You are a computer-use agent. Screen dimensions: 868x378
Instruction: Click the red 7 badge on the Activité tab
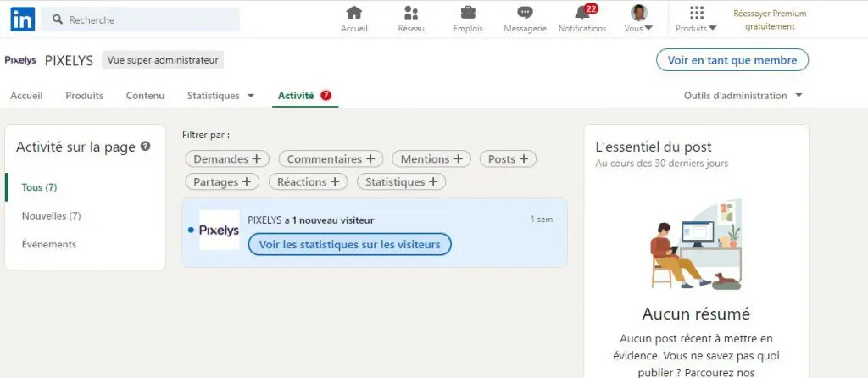click(326, 95)
